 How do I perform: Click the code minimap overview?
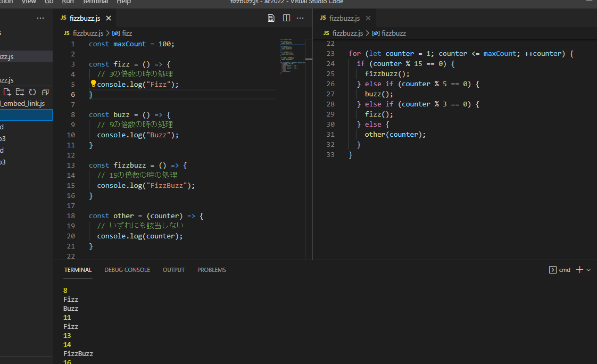(x=293, y=56)
